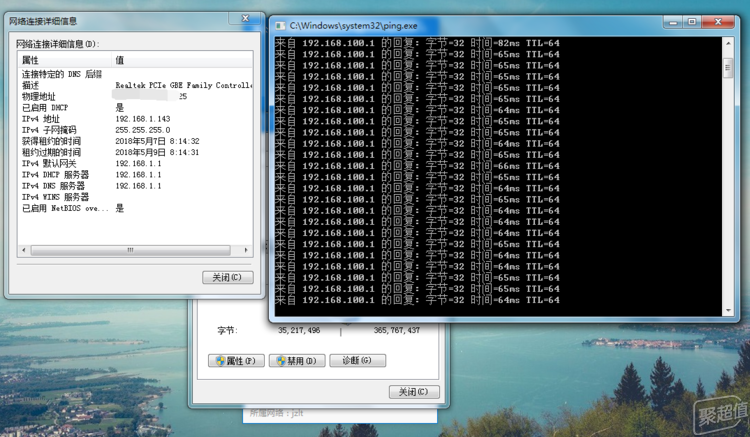Select the IPv4 地址 row 192.168.1.143
750x437 pixels.
click(x=135, y=119)
